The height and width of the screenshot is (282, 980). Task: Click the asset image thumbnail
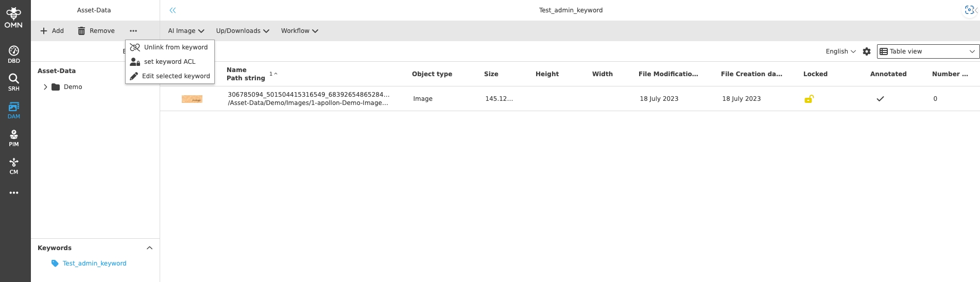[192, 99]
